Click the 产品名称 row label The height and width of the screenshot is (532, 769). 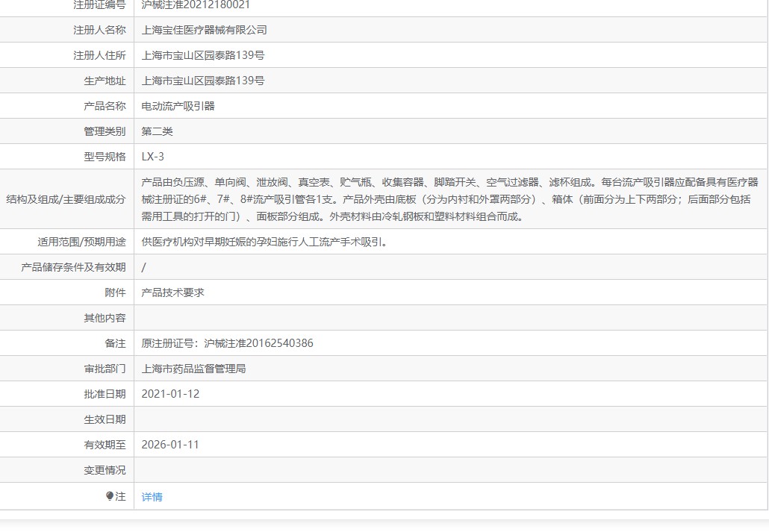(x=105, y=106)
